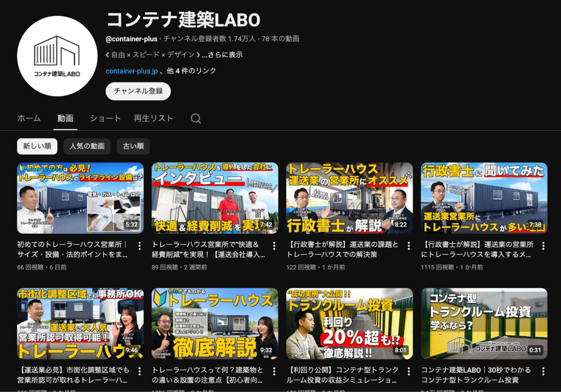Open options for the 行政書士に聞いてみた video

[542, 246]
